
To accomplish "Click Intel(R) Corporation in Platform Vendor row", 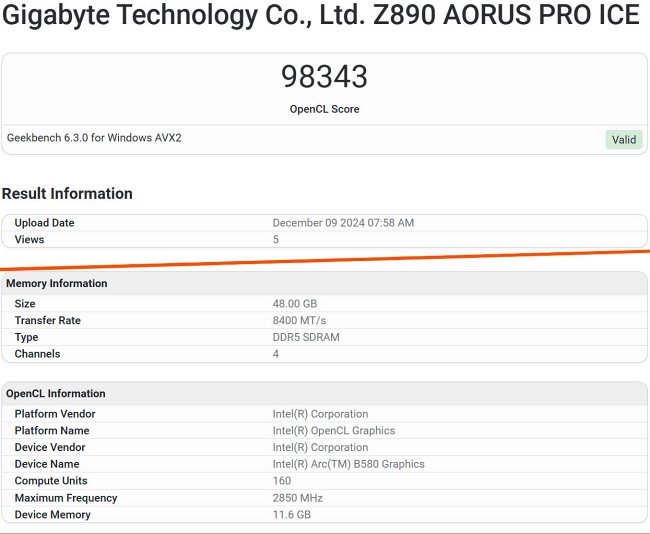I will click(x=320, y=414).
